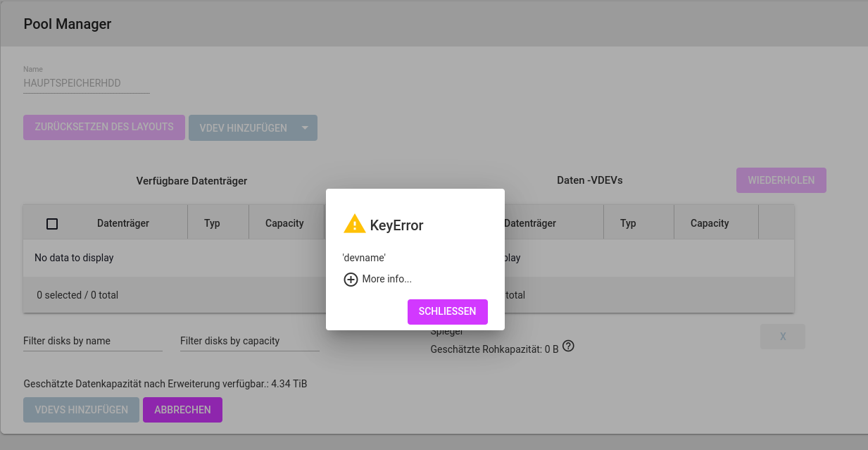Click Capacity header in Daten-VDEVs table
Screen dimensions: 868x450
tap(710, 223)
